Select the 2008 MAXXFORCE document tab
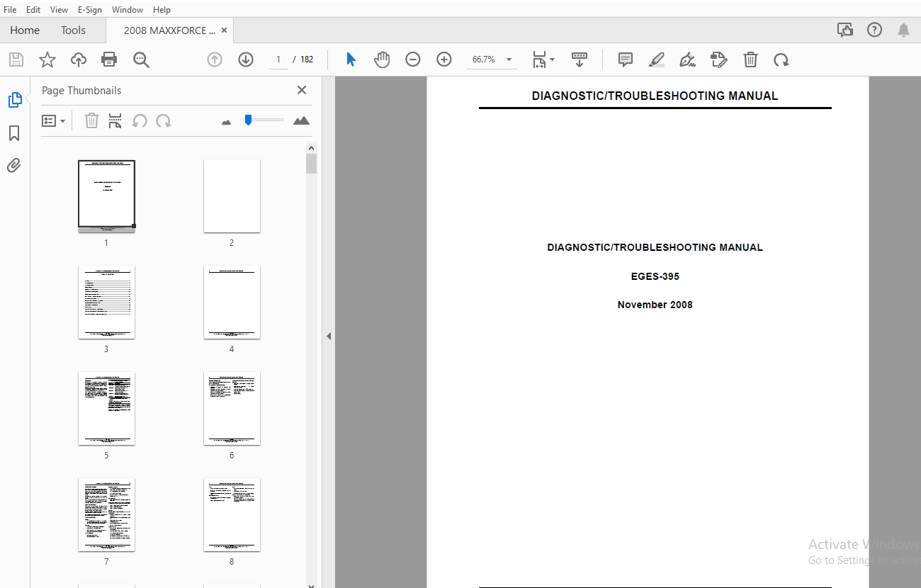The width and height of the screenshot is (921, 588). (169, 30)
